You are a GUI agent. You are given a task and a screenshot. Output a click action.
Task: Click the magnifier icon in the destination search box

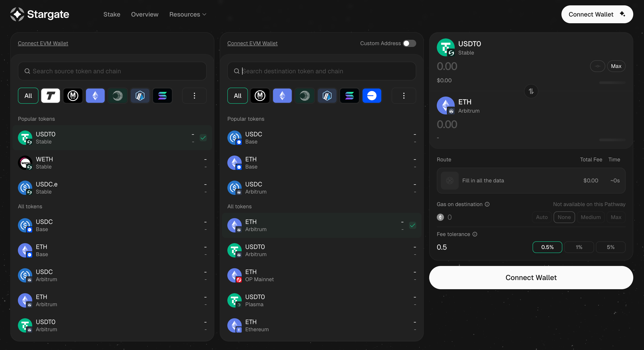tap(237, 71)
